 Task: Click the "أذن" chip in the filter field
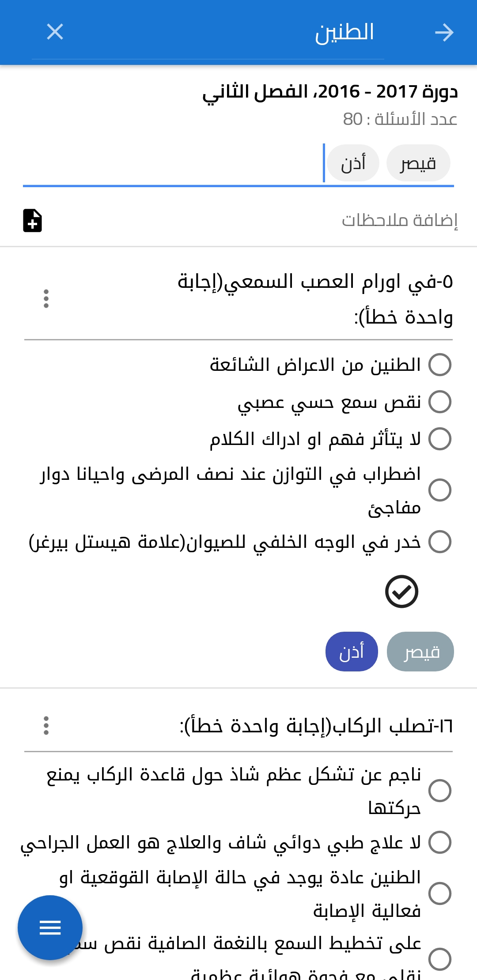[353, 163]
